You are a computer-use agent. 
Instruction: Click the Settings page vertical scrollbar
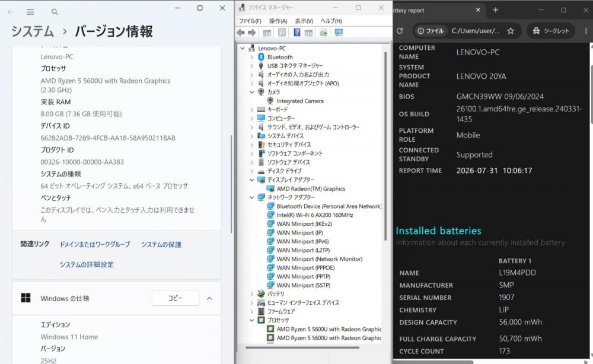tap(231, 184)
